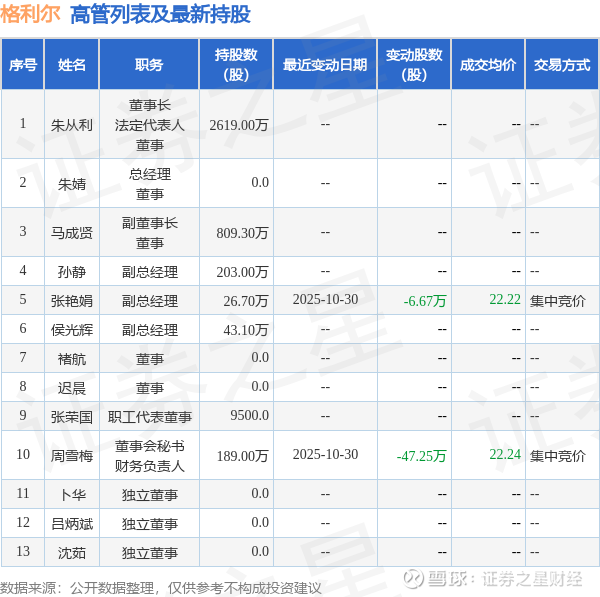Click the 成交均价 column header

tap(488, 65)
